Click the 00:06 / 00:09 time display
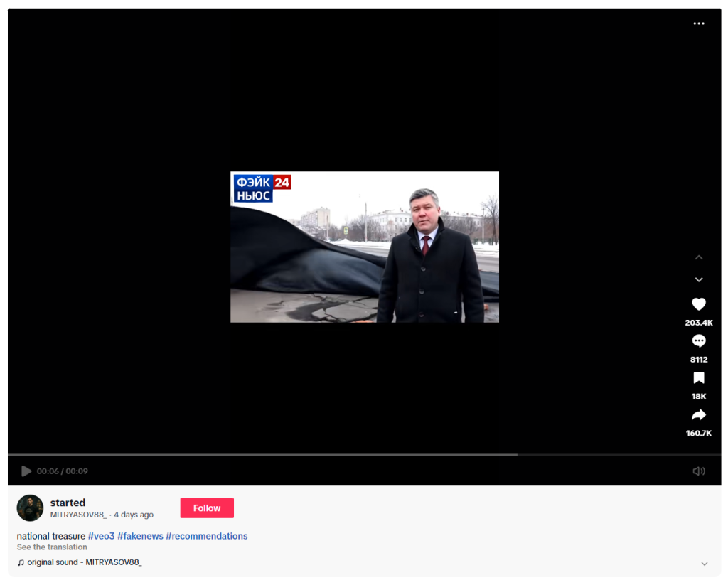 coord(63,471)
